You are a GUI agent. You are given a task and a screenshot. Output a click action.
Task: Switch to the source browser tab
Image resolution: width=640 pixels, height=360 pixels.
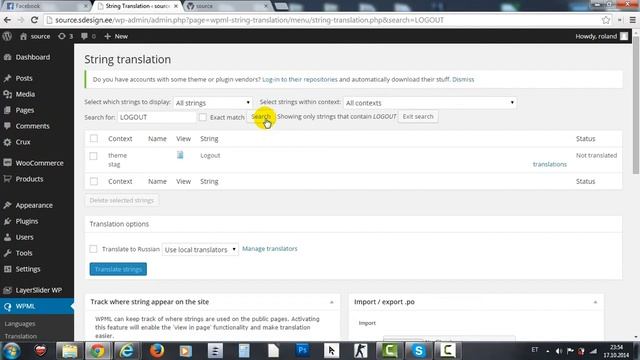[228, 6]
